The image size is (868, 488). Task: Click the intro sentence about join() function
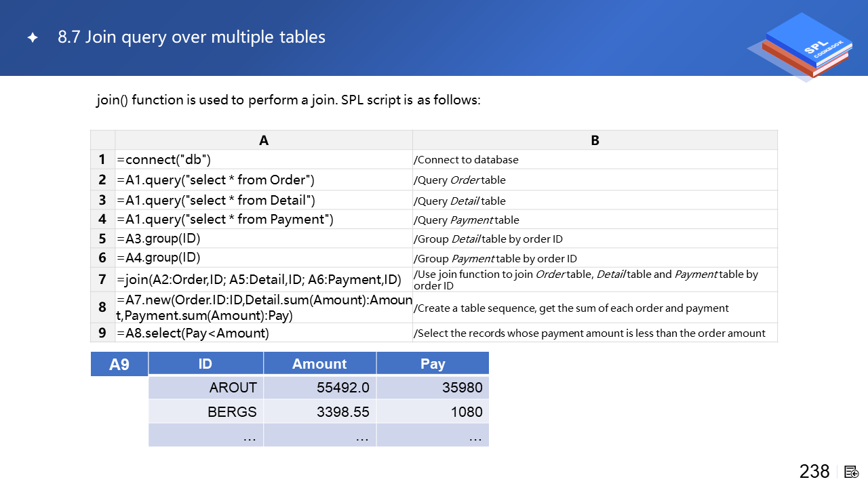click(x=288, y=100)
